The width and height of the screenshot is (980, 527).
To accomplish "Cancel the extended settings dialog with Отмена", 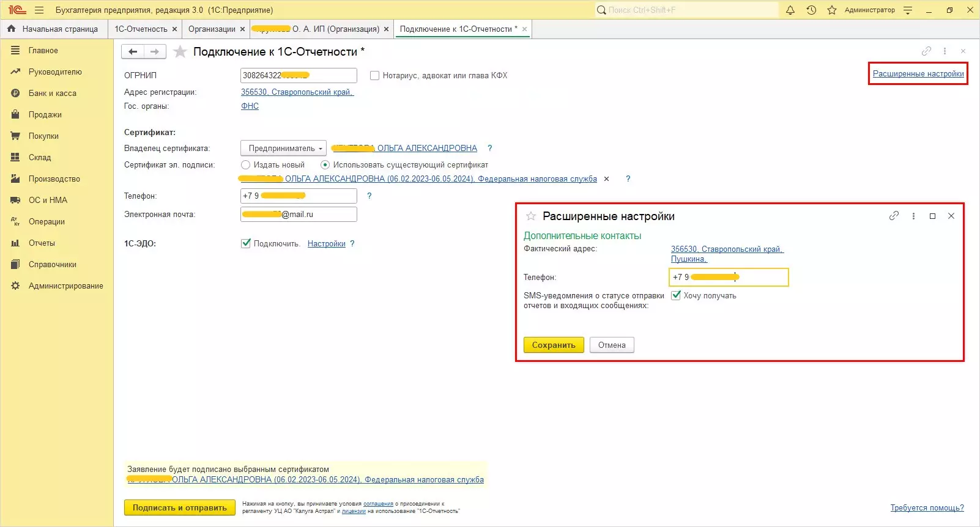I will click(x=612, y=345).
